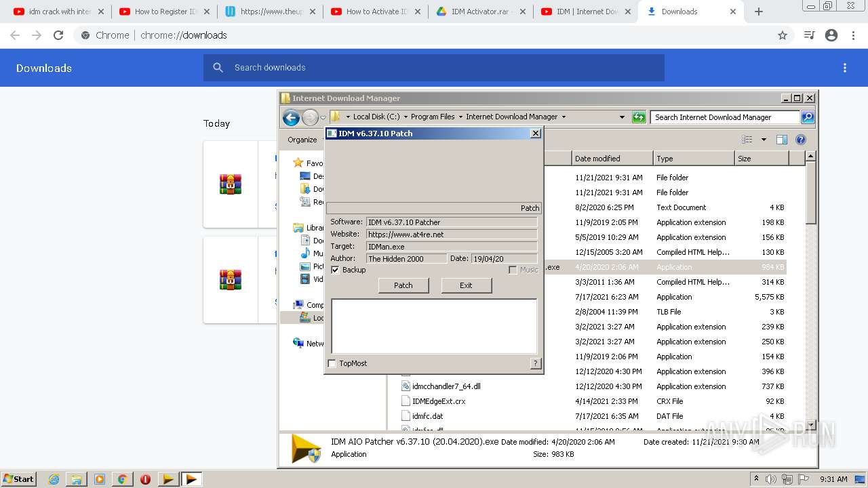
Task: Select idmcchandler7_64.dll file
Action: click(446, 386)
